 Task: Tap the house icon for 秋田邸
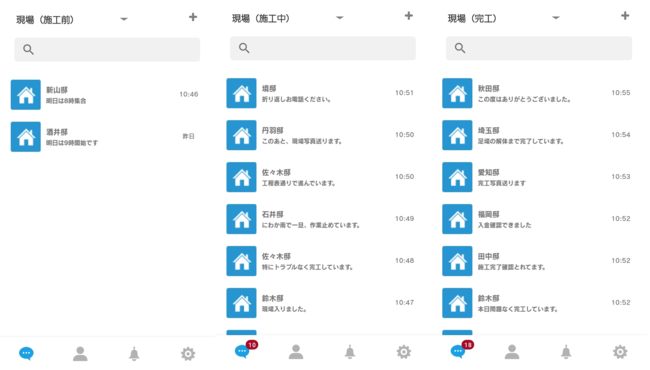coord(457,93)
